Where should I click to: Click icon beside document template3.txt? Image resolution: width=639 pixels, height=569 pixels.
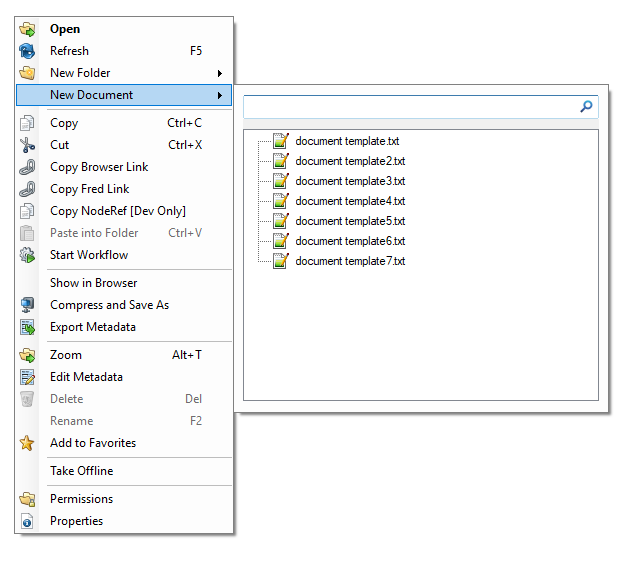click(x=281, y=181)
